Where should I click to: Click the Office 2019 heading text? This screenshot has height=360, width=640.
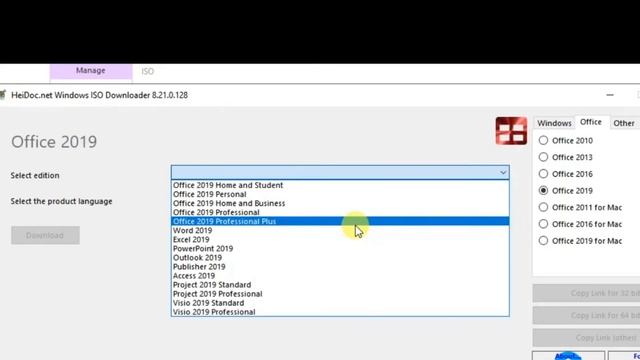(x=54, y=142)
